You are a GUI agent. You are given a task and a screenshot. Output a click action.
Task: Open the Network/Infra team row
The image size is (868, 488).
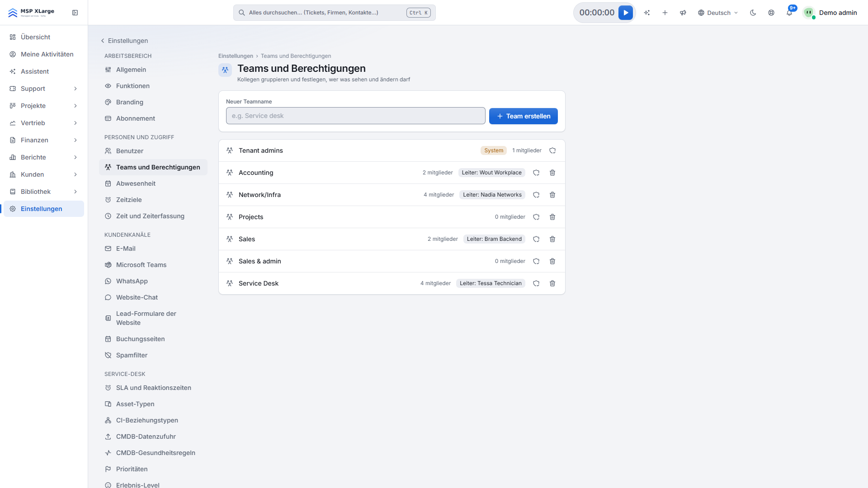(x=392, y=195)
